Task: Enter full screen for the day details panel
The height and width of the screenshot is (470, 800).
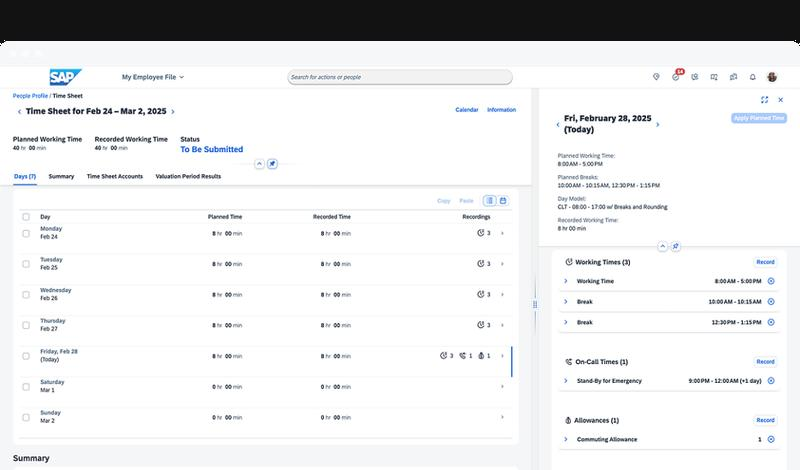Action: point(764,100)
